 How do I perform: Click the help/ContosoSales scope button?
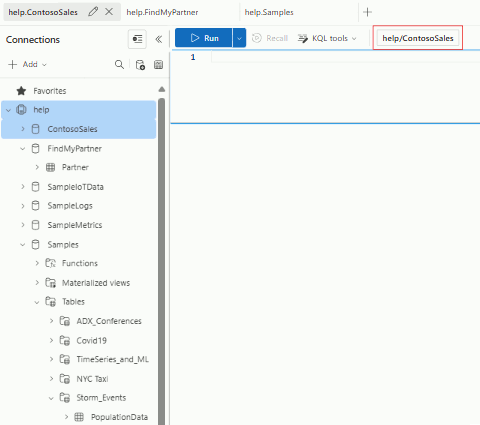point(418,38)
